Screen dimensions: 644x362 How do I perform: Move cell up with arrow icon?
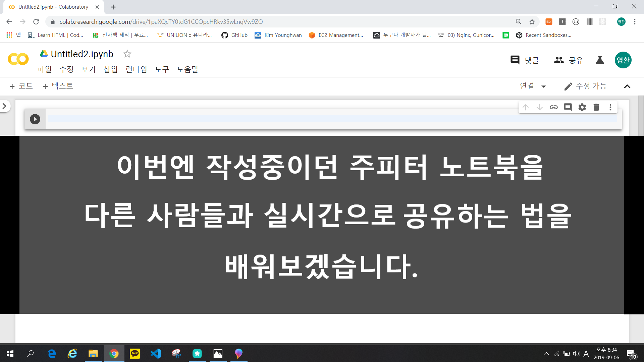point(525,107)
